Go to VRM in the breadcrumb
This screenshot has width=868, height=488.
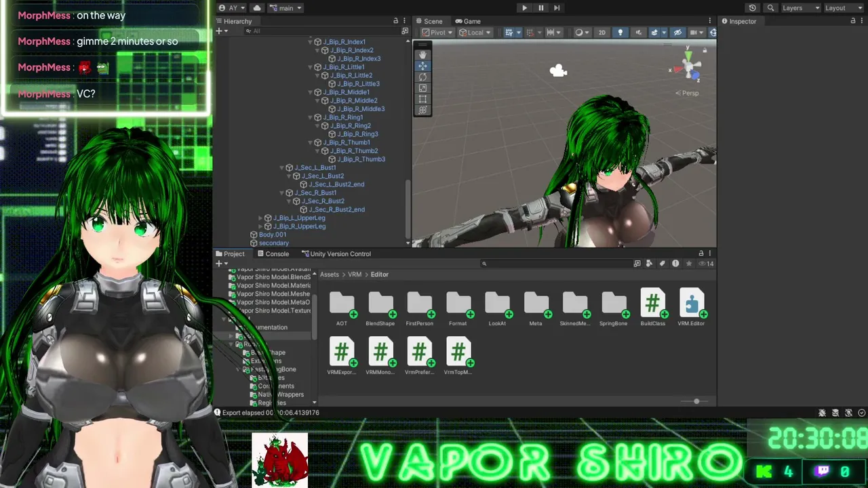pos(355,274)
